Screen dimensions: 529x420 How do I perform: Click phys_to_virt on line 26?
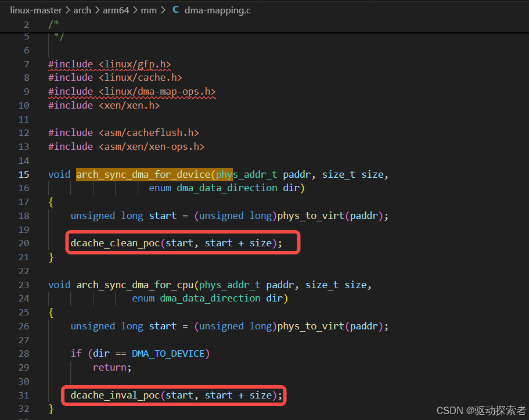[311, 326]
